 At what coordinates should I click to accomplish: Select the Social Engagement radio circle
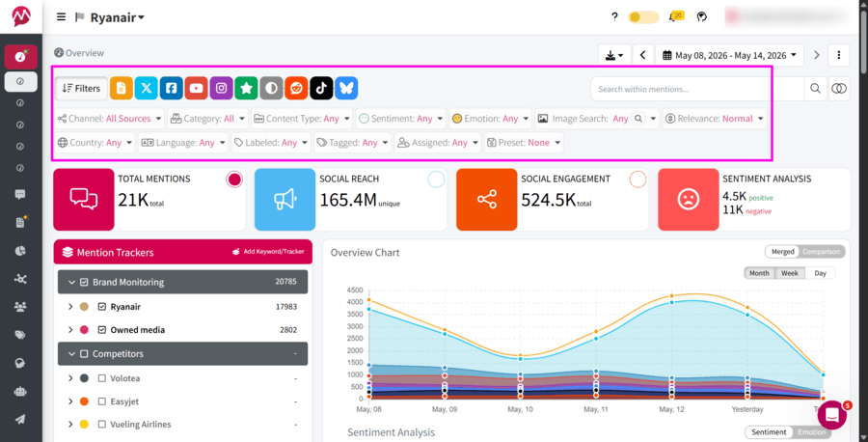point(637,180)
